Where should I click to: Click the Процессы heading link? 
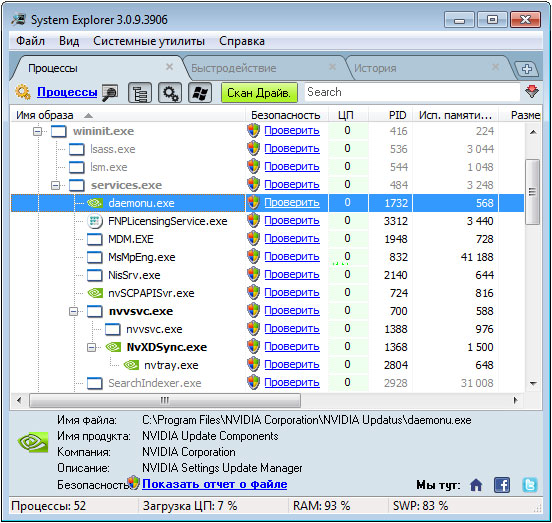pos(67,92)
